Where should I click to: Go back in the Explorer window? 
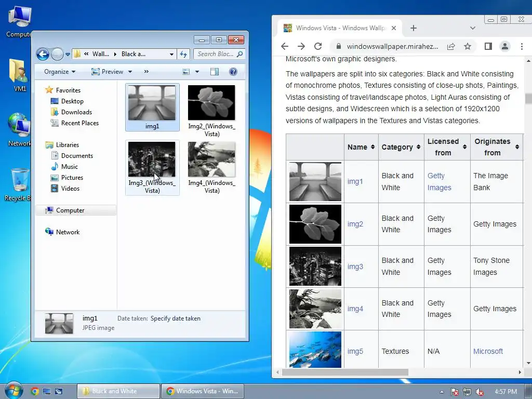[x=43, y=54]
